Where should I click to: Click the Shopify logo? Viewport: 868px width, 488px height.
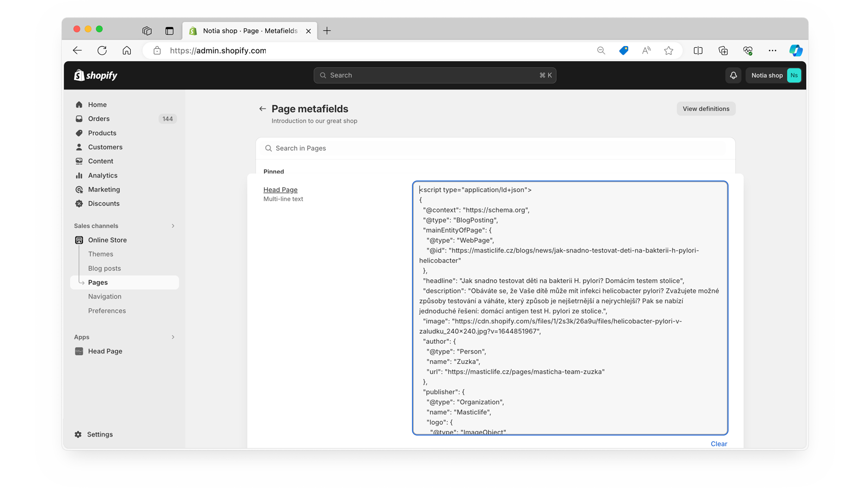click(x=95, y=75)
